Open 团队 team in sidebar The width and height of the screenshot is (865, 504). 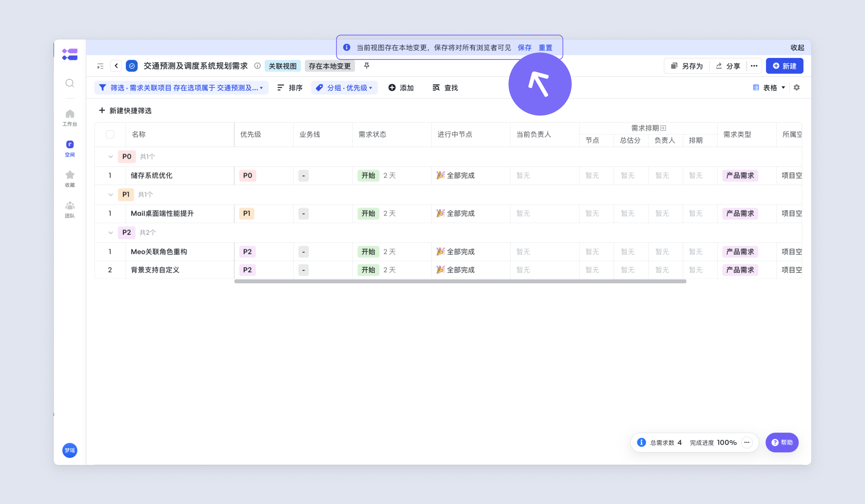point(70,209)
